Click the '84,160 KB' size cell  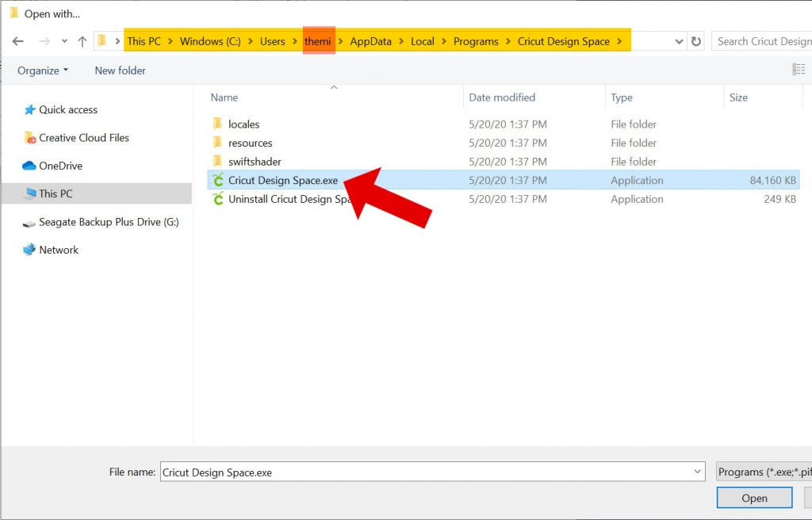(x=772, y=180)
